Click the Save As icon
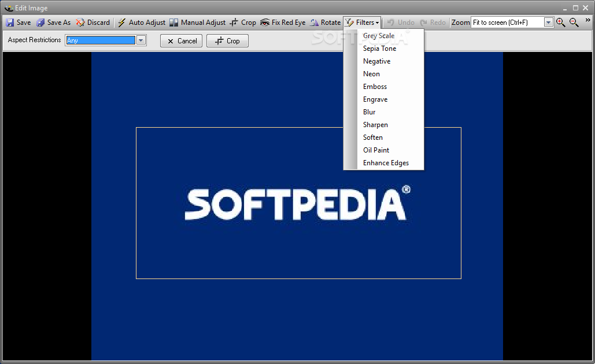Viewport: 595px width, 364px height. [x=40, y=23]
